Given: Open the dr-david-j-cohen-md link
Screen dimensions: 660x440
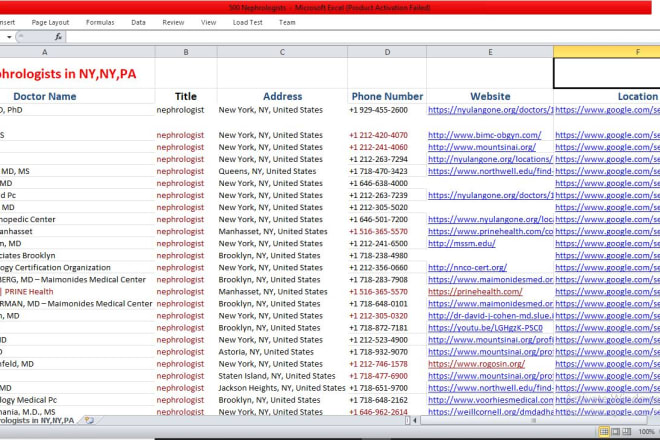Looking at the screenshot, I should (x=490, y=316).
